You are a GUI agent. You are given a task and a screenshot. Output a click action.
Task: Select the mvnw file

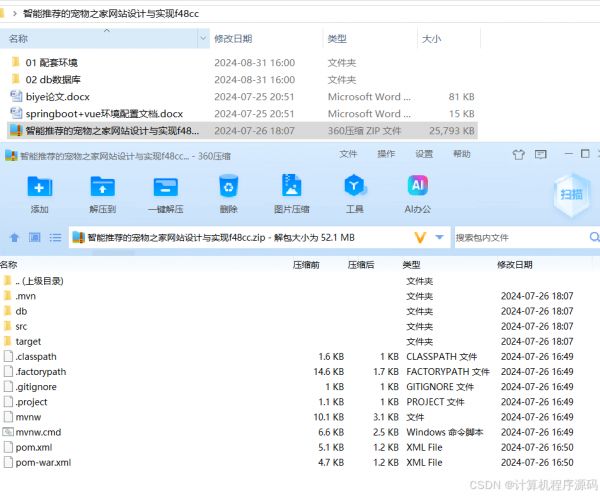[x=22, y=417]
